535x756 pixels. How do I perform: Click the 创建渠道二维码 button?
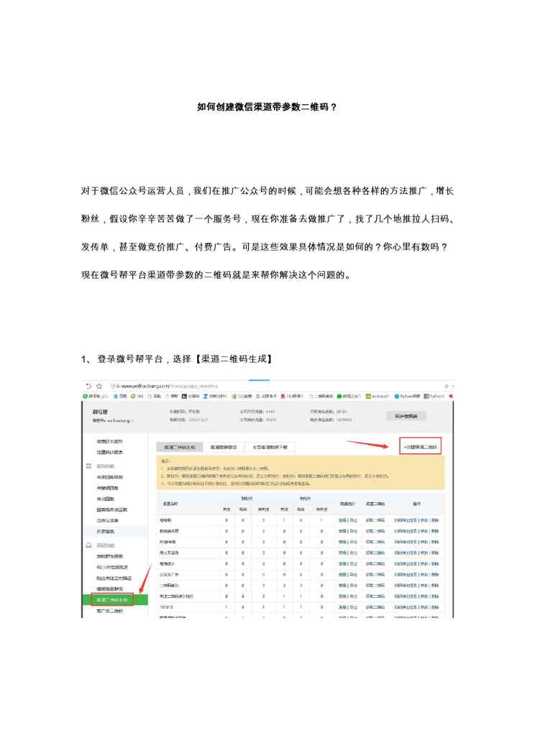420,447
